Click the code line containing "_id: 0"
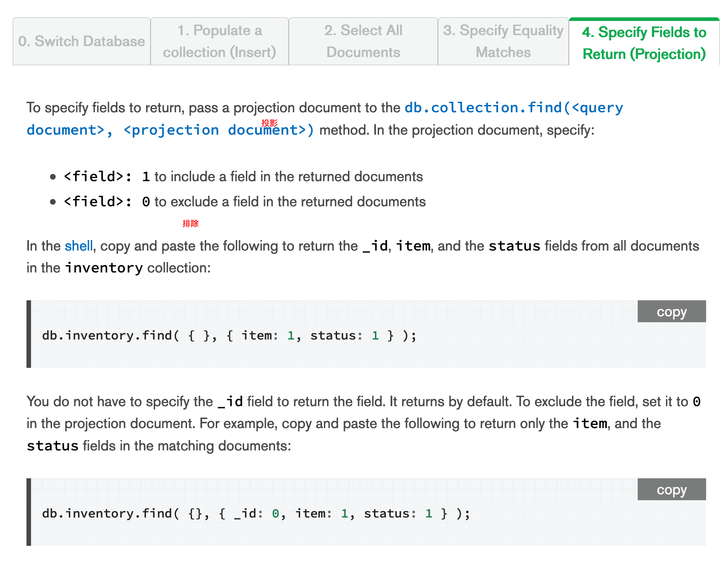This screenshot has width=728, height=565. 255,514
